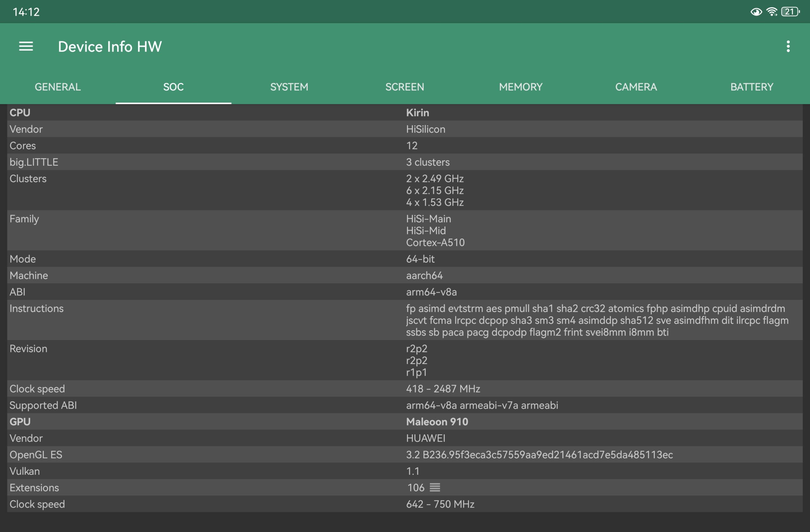Select the r1p1 revision entry
This screenshot has width=810, height=532.
click(x=416, y=373)
